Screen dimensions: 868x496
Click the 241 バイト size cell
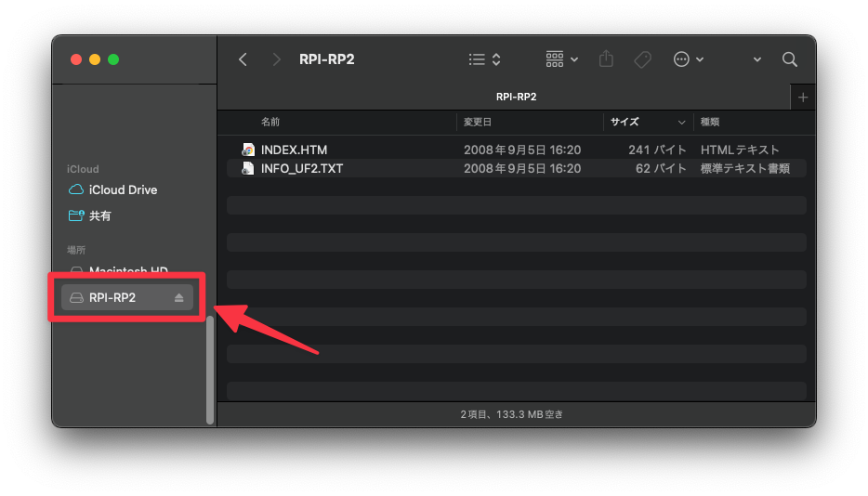pos(657,150)
